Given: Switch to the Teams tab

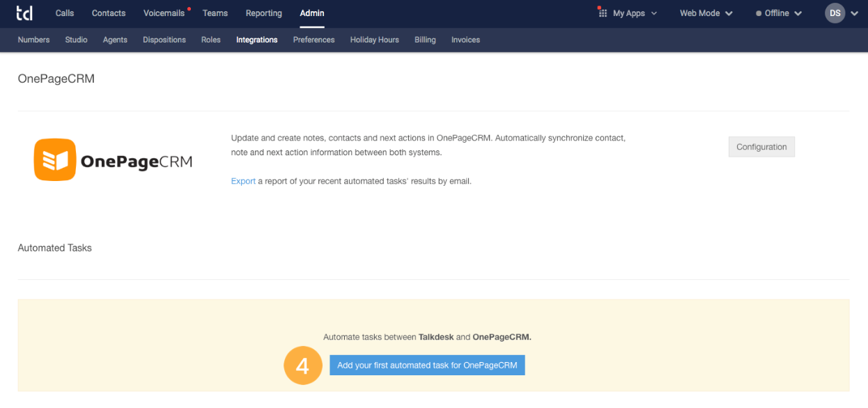Looking at the screenshot, I should (215, 13).
